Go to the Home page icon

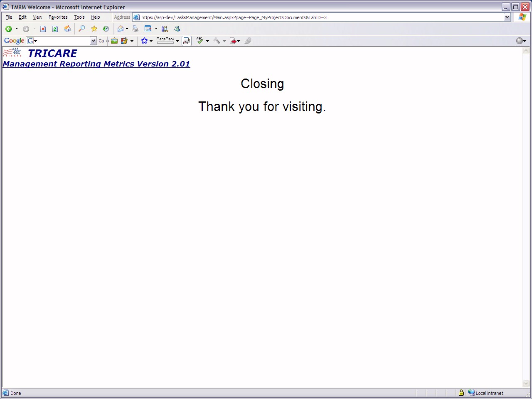[x=67, y=29]
